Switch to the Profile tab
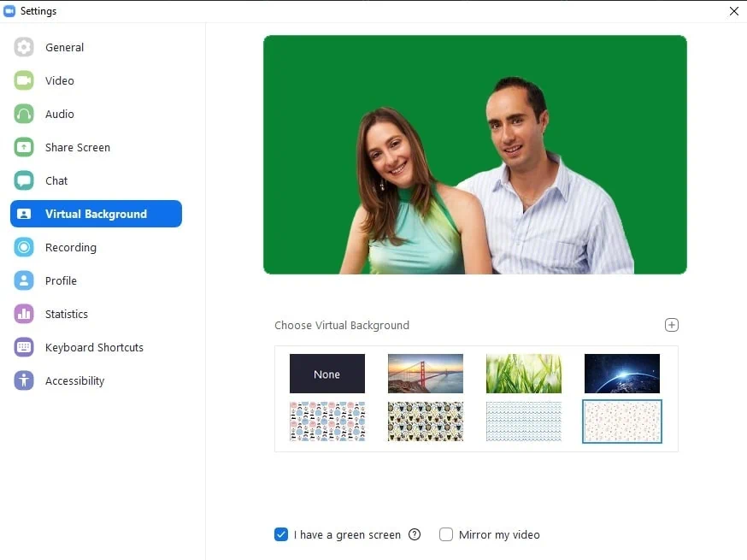This screenshot has height=560, width=747. [61, 281]
